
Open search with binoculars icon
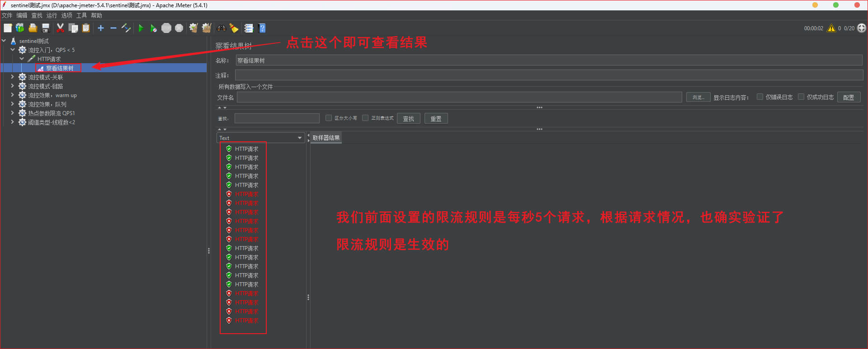point(221,28)
